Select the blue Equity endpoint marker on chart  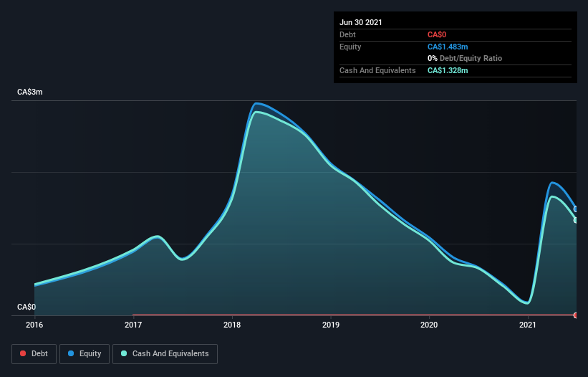tap(576, 209)
